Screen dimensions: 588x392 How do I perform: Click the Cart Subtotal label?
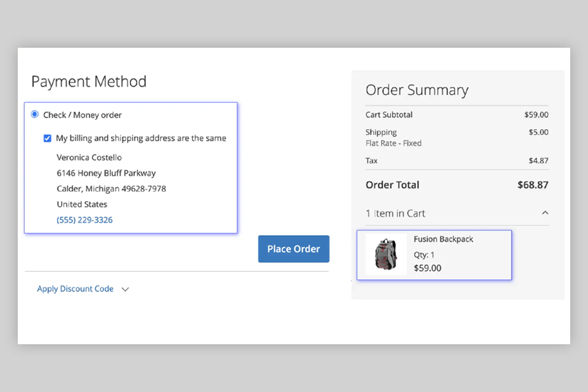tap(389, 115)
